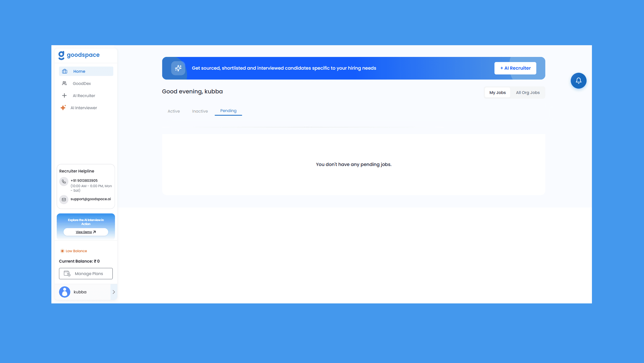
Task: Click the Low Balance warning indicator
Action: (x=74, y=251)
